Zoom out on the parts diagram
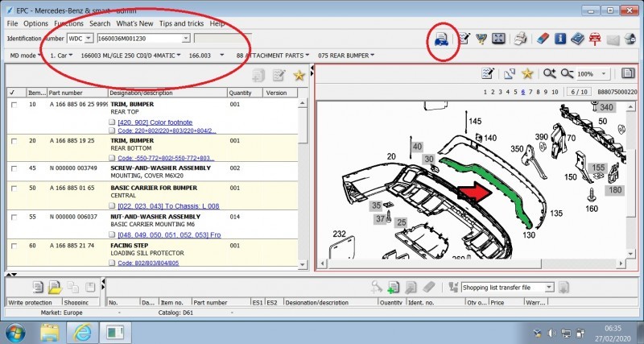The width and height of the screenshot is (644, 344). click(x=567, y=73)
